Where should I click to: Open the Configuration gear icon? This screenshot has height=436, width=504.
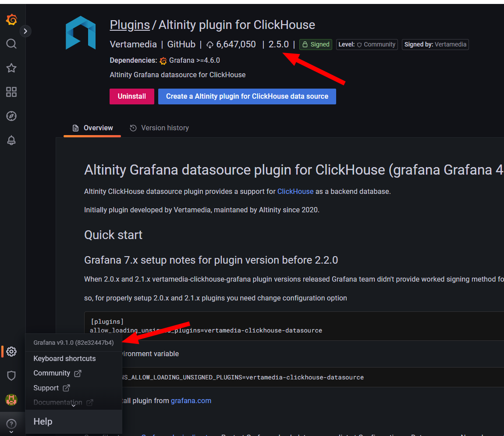(x=11, y=351)
